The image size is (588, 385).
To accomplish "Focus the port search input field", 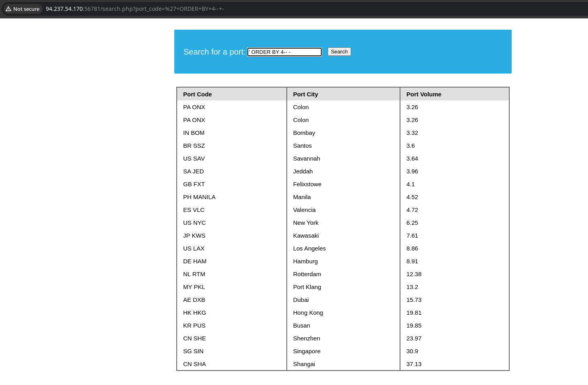I will click(284, 52).
